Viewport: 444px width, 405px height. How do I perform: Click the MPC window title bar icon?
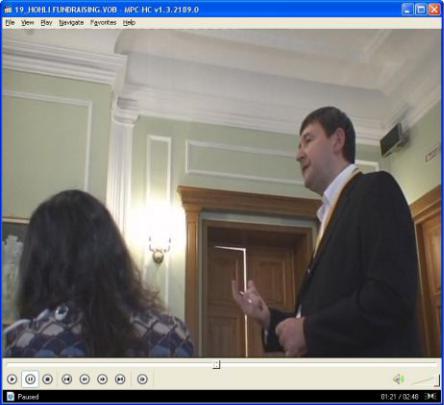click(x=8, y=10)
